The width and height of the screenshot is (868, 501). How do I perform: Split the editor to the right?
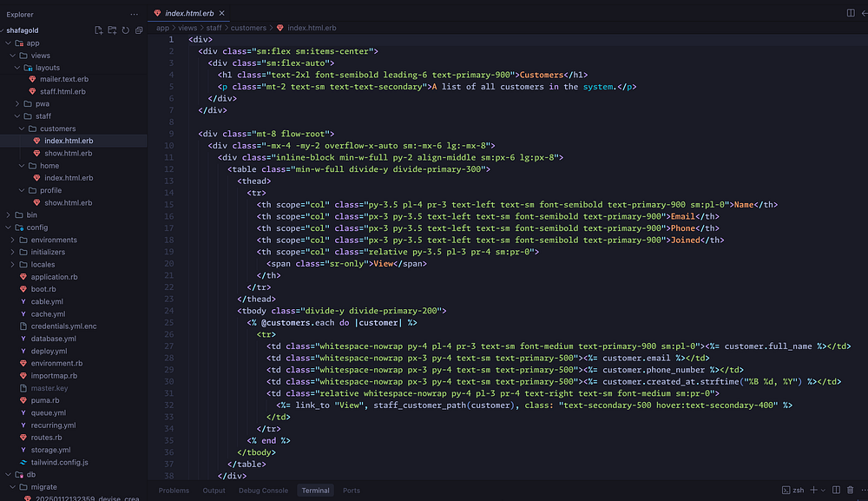point(850,13)
